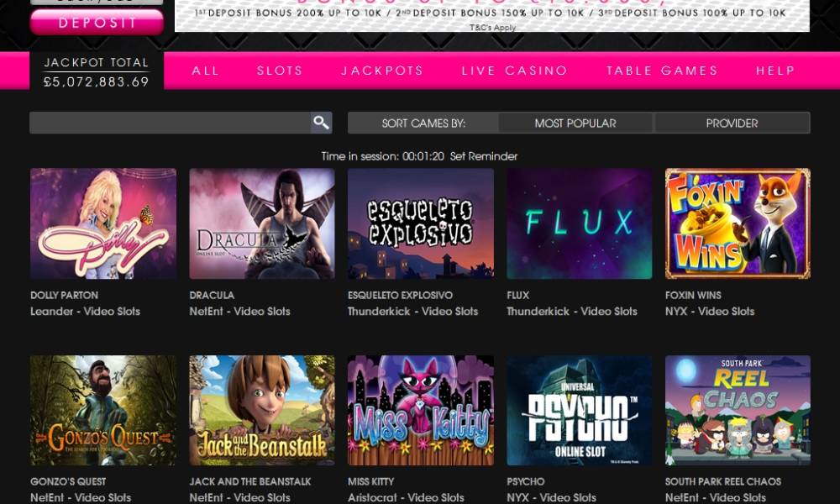Open the All games tab

tap(205, 71)
